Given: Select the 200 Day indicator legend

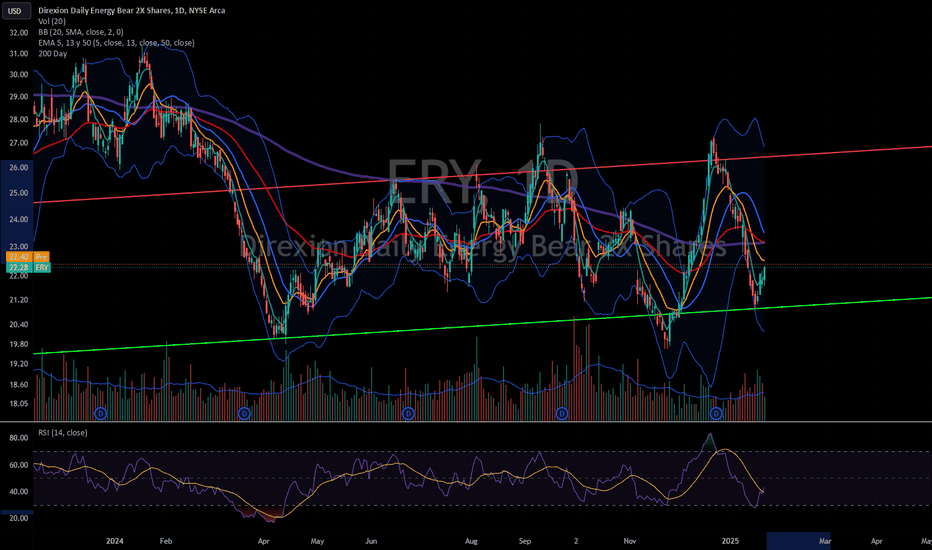Looking at the screenshot, I should [x=52, y=54].
